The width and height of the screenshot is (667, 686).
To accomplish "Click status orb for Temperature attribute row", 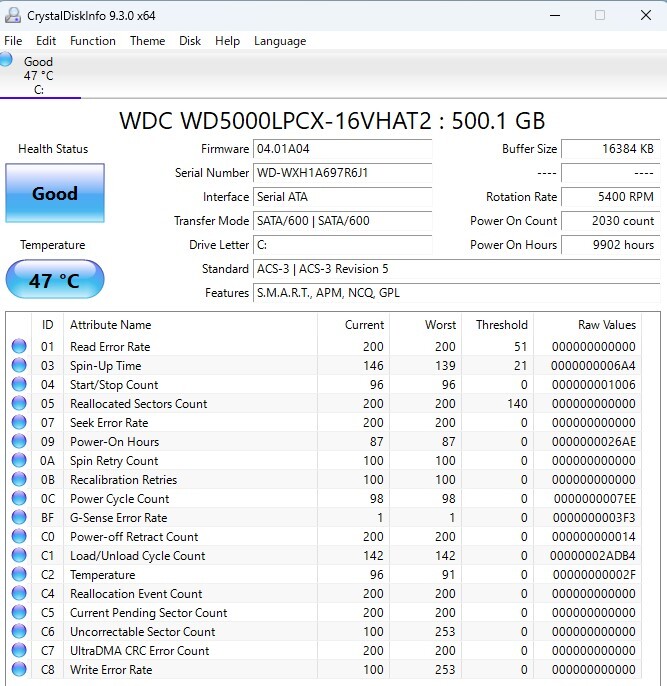I will [19, 574].
